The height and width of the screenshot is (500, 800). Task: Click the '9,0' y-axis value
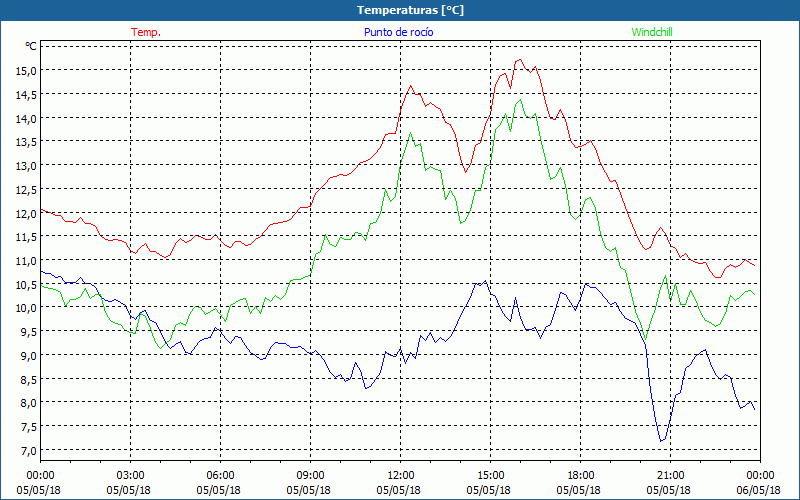pos(29,356)
